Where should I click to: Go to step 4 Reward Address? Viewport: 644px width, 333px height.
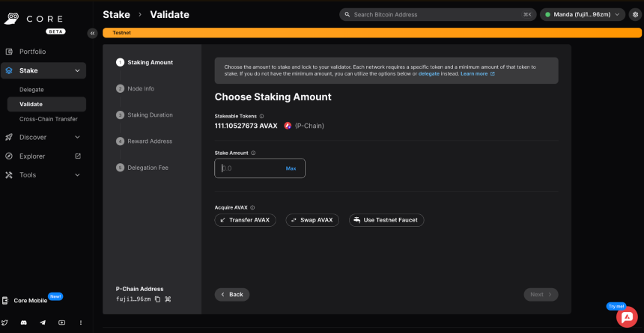(x=145, y=141)
